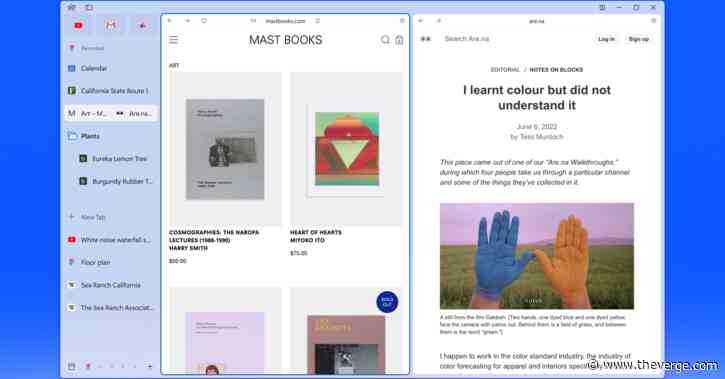Open the Burgundy Rubber Tree tab

(116, 181)
